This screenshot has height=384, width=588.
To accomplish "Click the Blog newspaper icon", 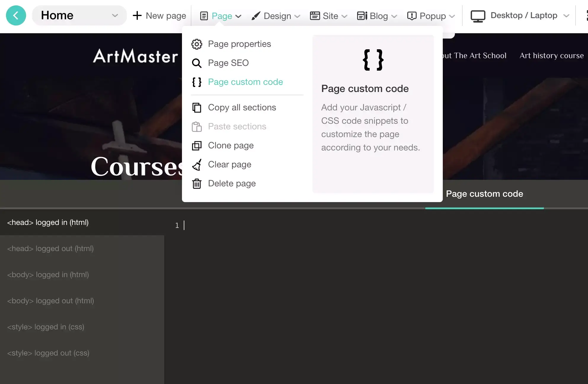I will 362,16.
